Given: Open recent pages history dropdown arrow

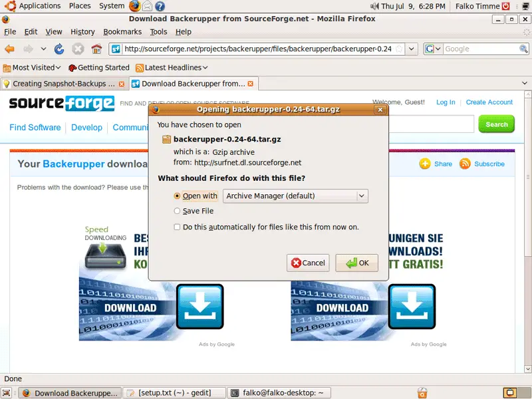Looking at the screenshot, I should tap(43, 49).
